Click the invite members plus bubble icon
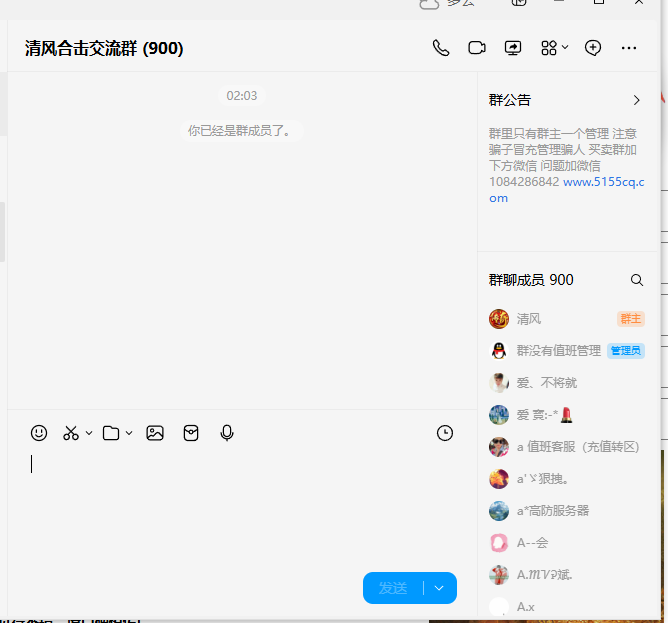Viewport: 668px width, 623px height. click(593, 48)
